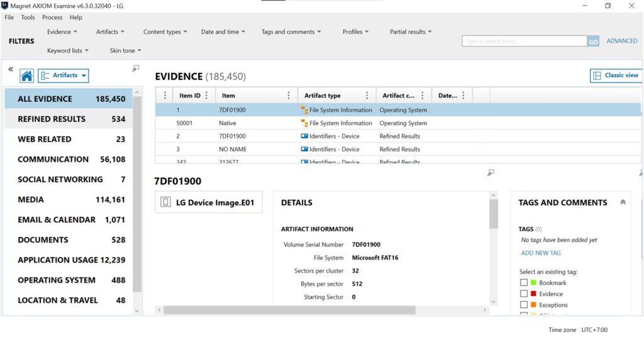Open the Artifacts view selector dropdown
644x340 pixels.
click(x=64, y=76)
